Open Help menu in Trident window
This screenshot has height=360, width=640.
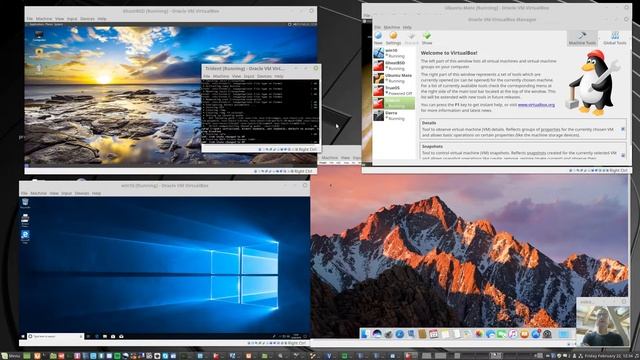pyautogui.click(x=279, y=76)
